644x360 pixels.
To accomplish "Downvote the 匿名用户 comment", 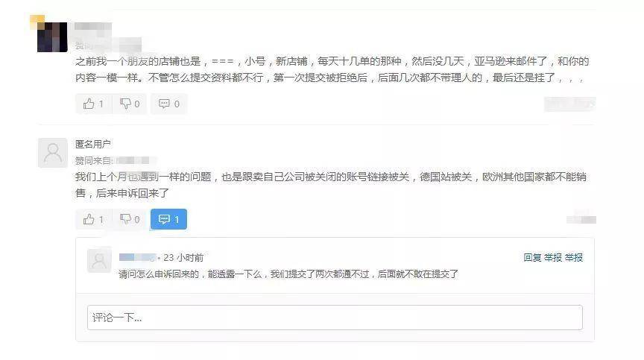I will 130,219.
